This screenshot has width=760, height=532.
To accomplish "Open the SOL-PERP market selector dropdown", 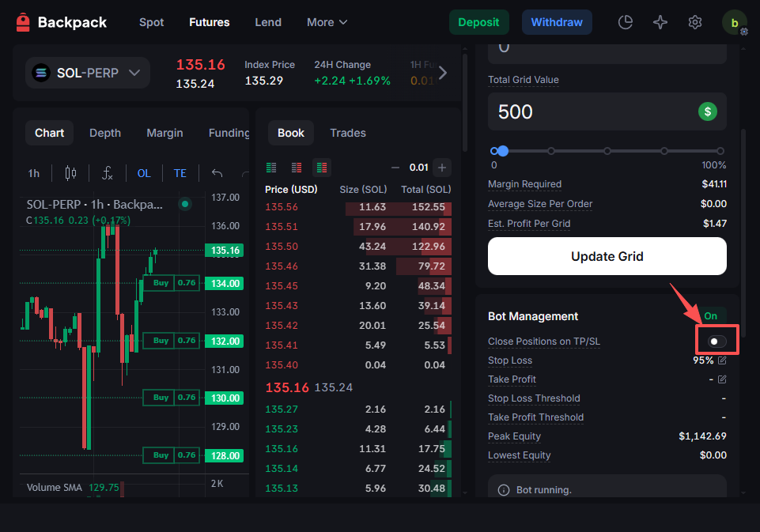I will tap(87, 74).
